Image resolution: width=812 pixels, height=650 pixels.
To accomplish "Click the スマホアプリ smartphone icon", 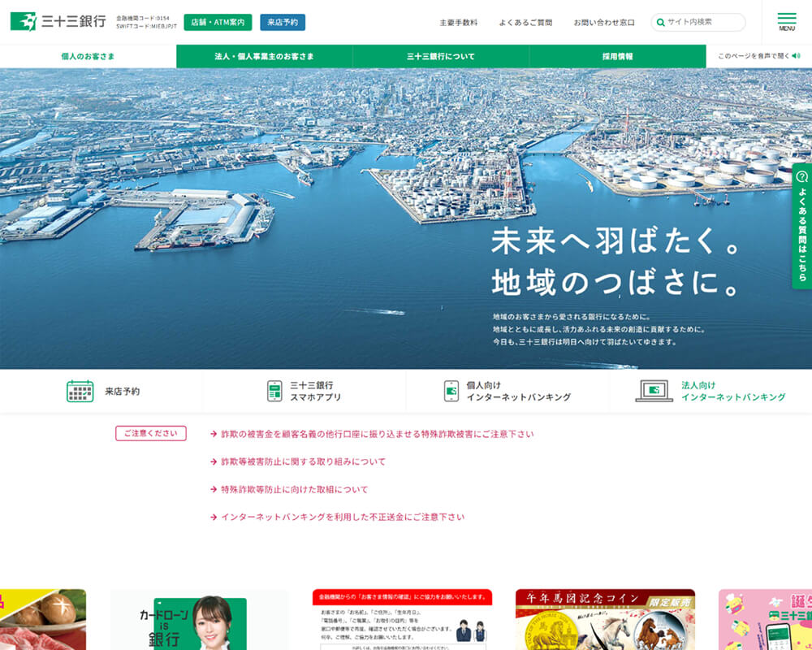I will (x=274, y=391).
